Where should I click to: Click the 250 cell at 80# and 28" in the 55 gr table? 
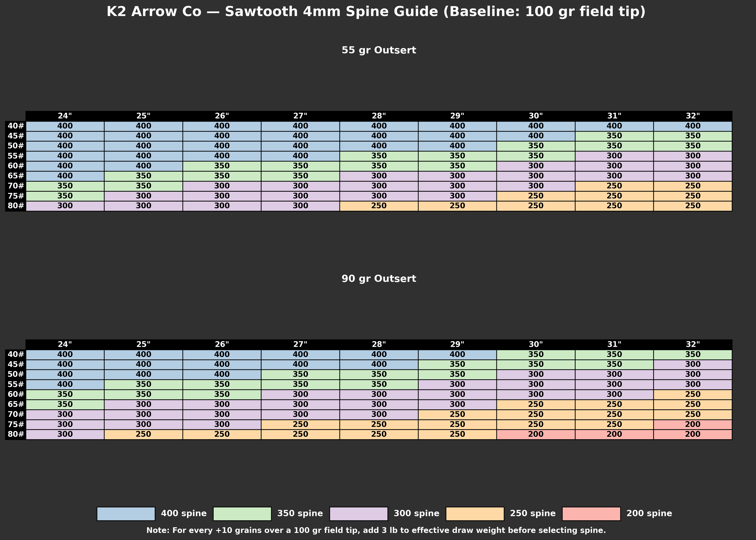379,206
